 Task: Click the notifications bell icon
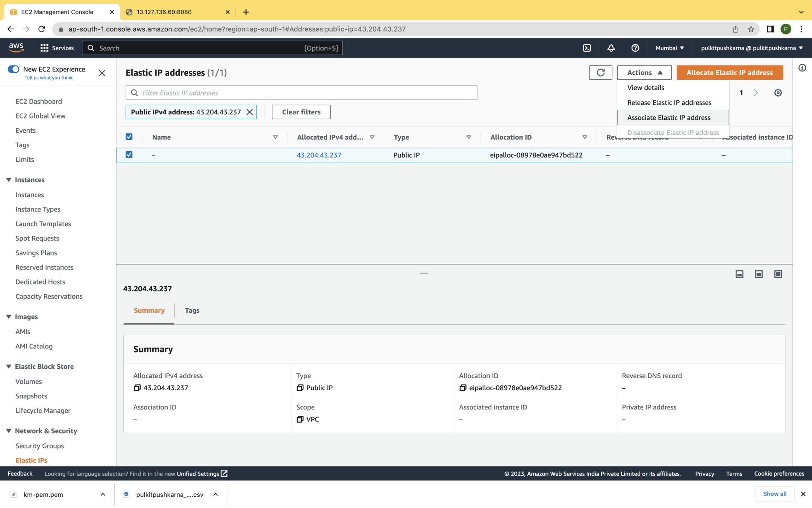pos(611,48)
